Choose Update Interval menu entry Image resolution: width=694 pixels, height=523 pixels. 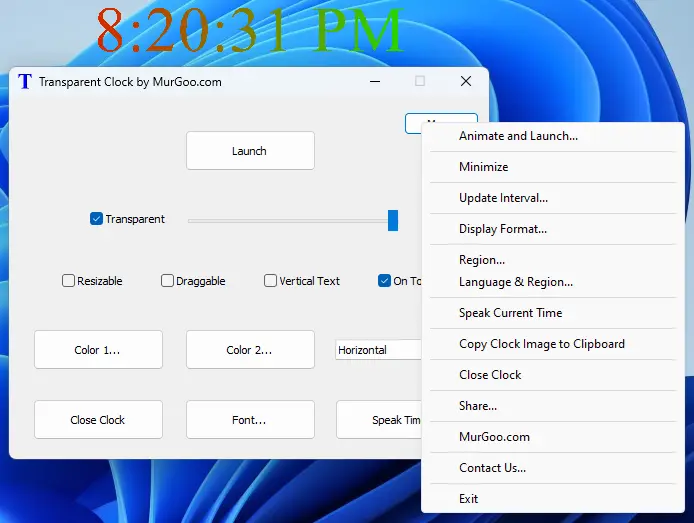503,198
